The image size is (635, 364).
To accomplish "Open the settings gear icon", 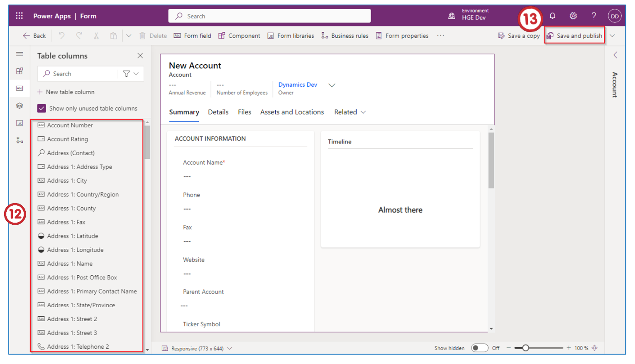I will (x=573, y=16).
